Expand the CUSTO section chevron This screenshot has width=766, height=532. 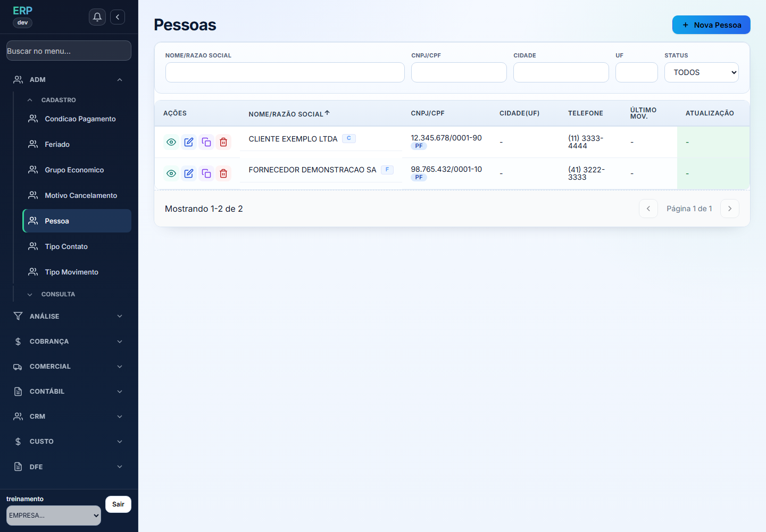(120, 442)
